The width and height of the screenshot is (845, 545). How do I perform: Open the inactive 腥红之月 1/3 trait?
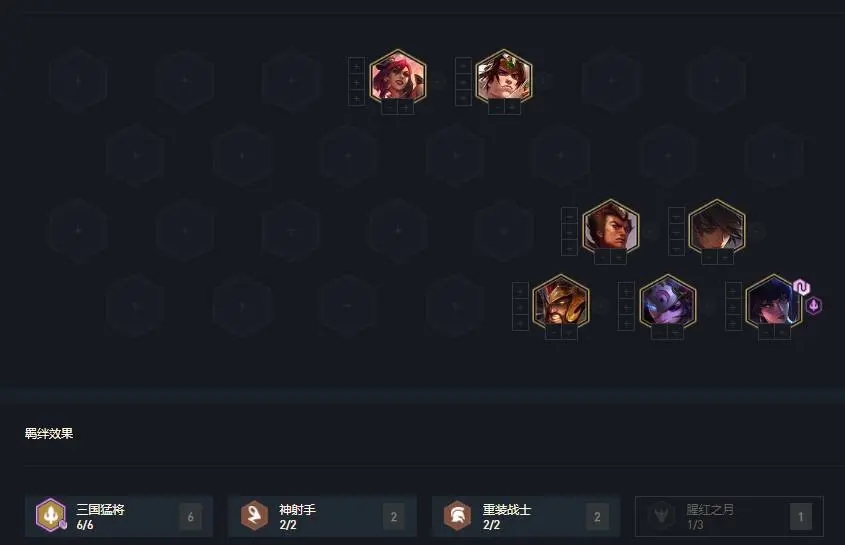tap(729, 516)
